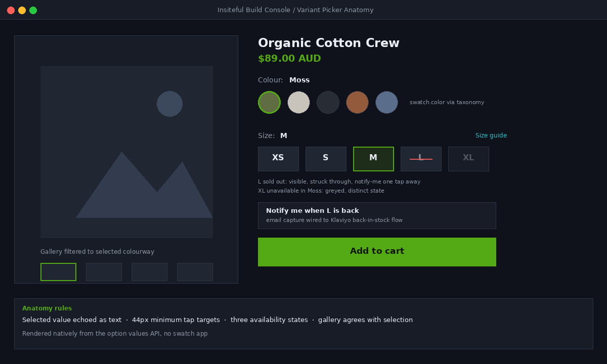Select the second gallery thumbnail
This screenshot has width=607, height=364.
click(x=104, y=272)
